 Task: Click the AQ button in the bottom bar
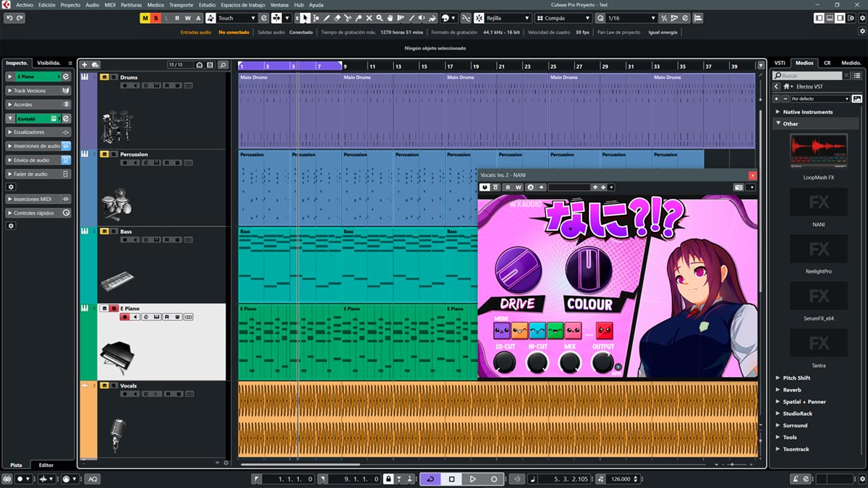(93, 479)
